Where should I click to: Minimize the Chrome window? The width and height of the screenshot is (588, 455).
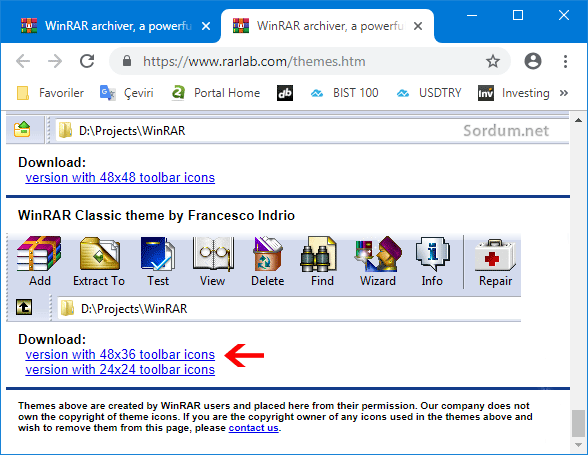pos(472,15)
